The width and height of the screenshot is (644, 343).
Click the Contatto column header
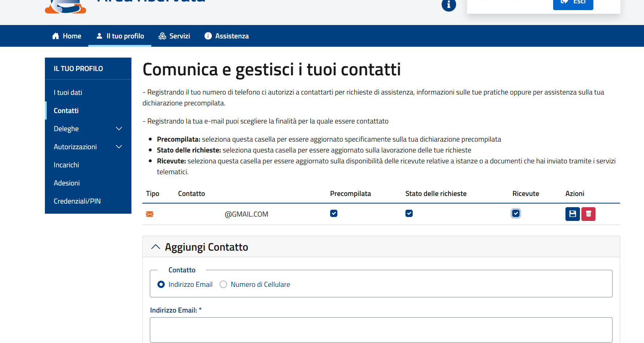point(191,193)
